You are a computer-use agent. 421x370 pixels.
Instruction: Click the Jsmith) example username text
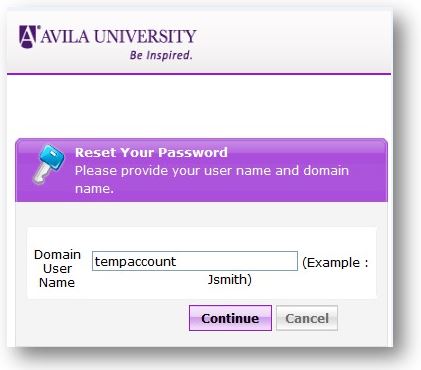(230, 279)
